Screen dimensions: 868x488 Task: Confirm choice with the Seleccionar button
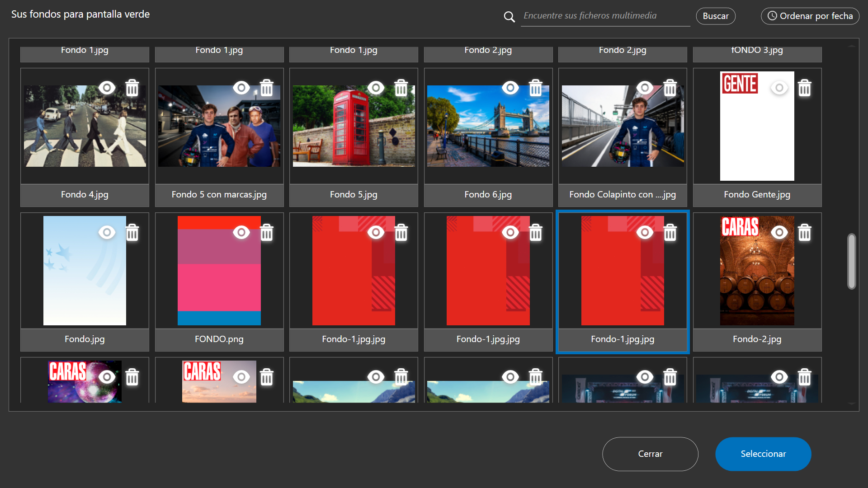pos(763,454)
